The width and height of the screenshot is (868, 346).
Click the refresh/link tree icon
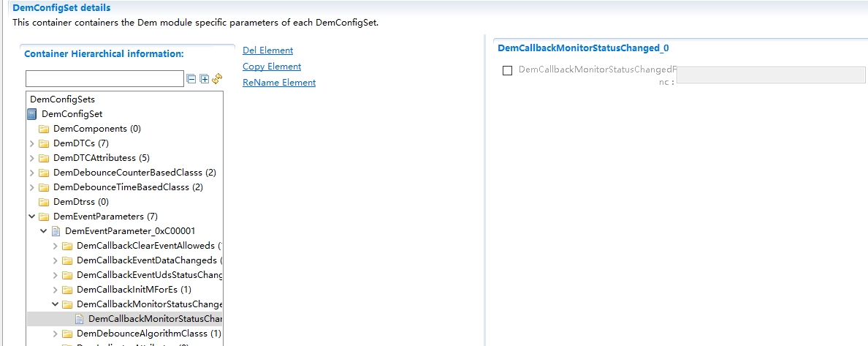(216, 79)
